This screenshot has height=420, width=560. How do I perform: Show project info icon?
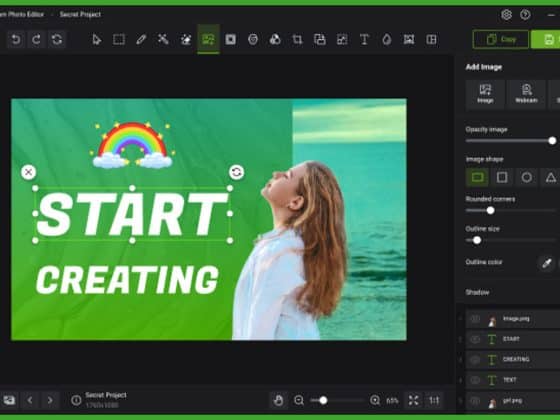pos(76,400)
